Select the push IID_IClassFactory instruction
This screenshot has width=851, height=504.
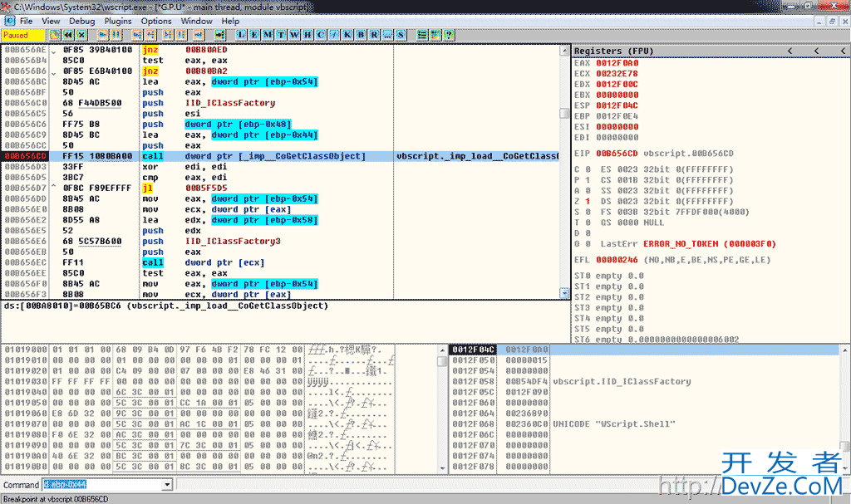tap(209, 103)
